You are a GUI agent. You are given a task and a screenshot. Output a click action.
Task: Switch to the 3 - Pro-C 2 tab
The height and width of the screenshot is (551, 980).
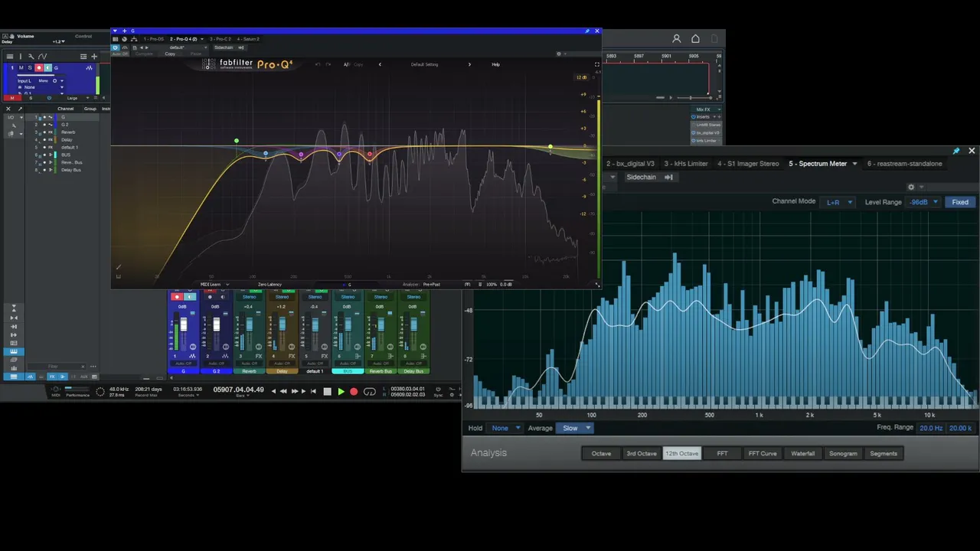point(220,39)
